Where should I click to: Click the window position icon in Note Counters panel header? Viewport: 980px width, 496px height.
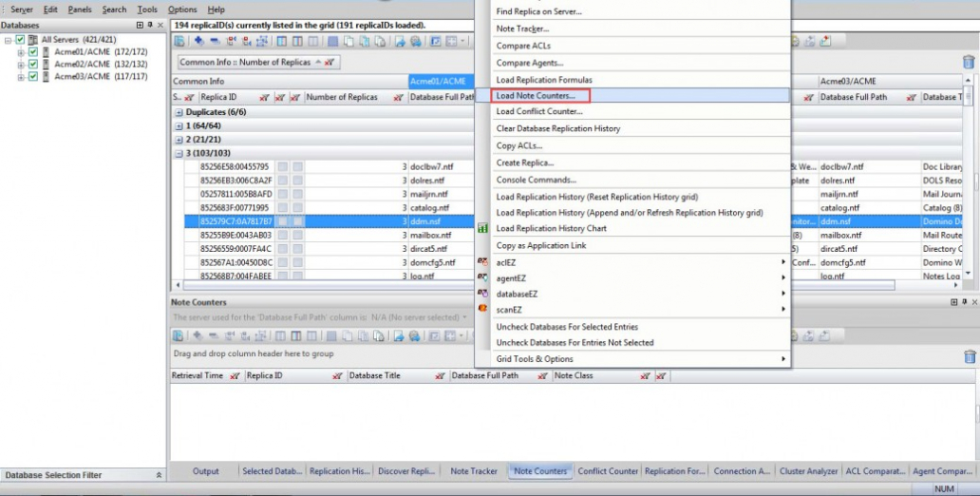coord(953,302)
